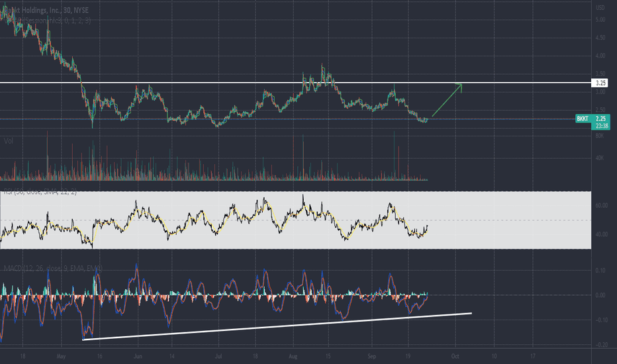Image resolution: width=617 pixels, height=364 pixels.
Task: Click the Oct date on time axis
Action: pyautogui.click(x=455, y=357)
